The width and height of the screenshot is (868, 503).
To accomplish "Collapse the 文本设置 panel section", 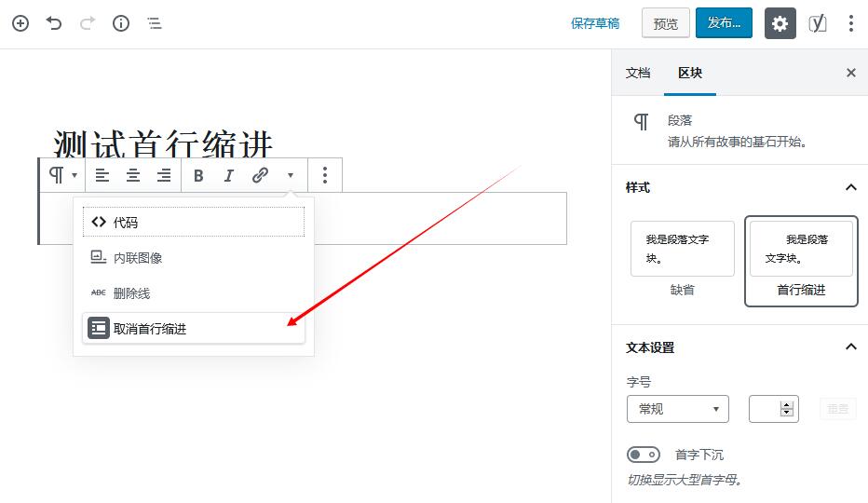I will [851, 347].
